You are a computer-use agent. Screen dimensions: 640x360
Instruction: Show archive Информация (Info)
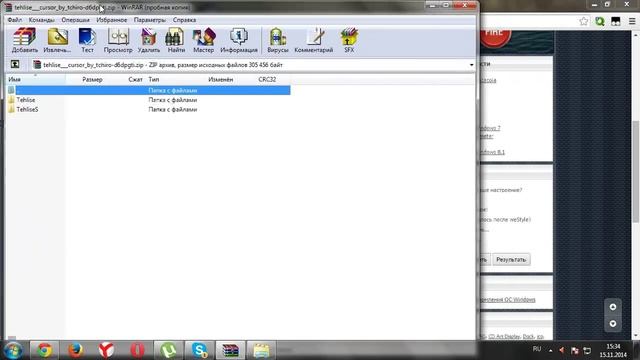(x=239, y=40)
